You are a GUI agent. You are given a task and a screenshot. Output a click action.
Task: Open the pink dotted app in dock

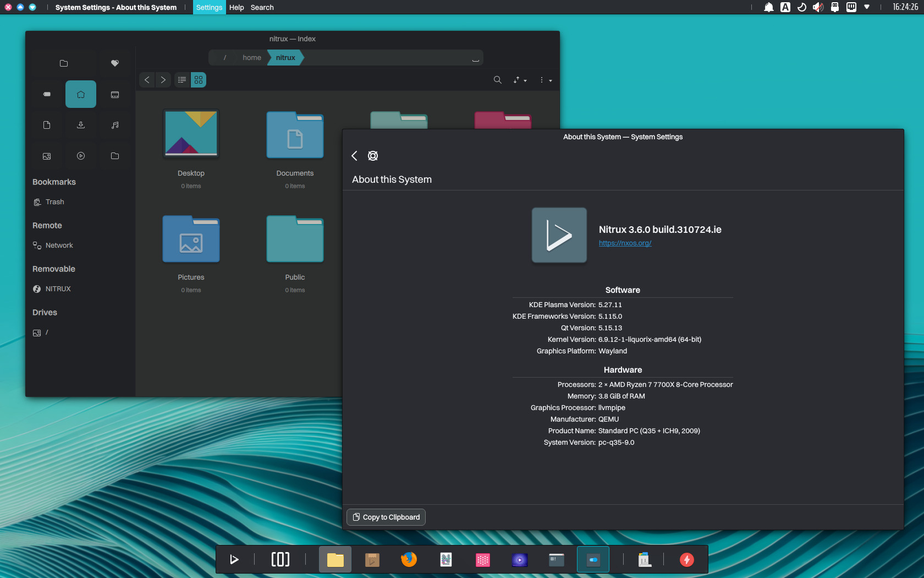483,560
